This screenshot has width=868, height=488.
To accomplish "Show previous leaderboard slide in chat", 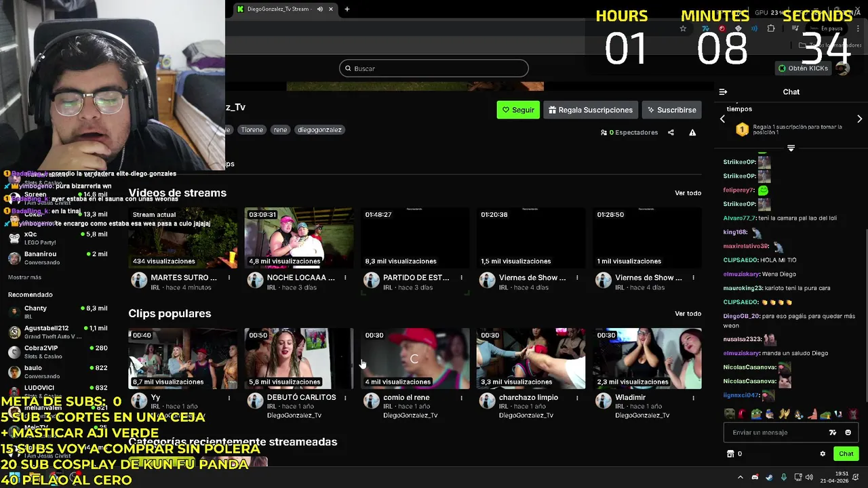I will pos(722,119).
